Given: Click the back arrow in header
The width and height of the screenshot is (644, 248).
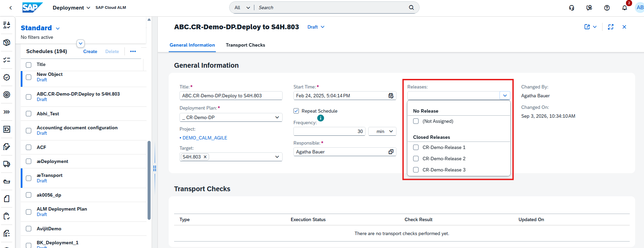Looking at the screenshot, I should pos(11,7).
